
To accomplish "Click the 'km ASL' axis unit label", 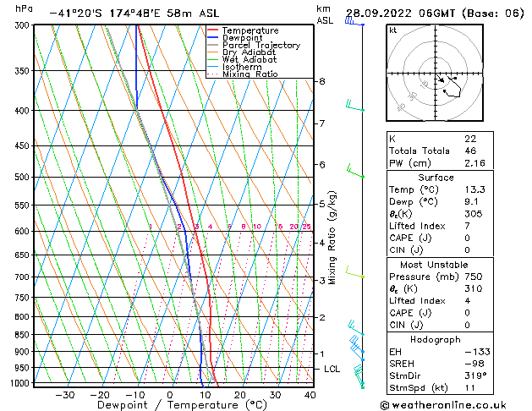I will click(325, 14).
